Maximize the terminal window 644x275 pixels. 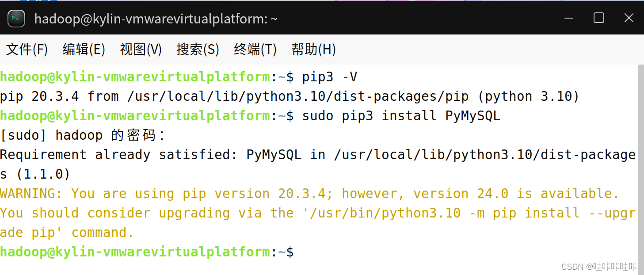tap(599, 18)
